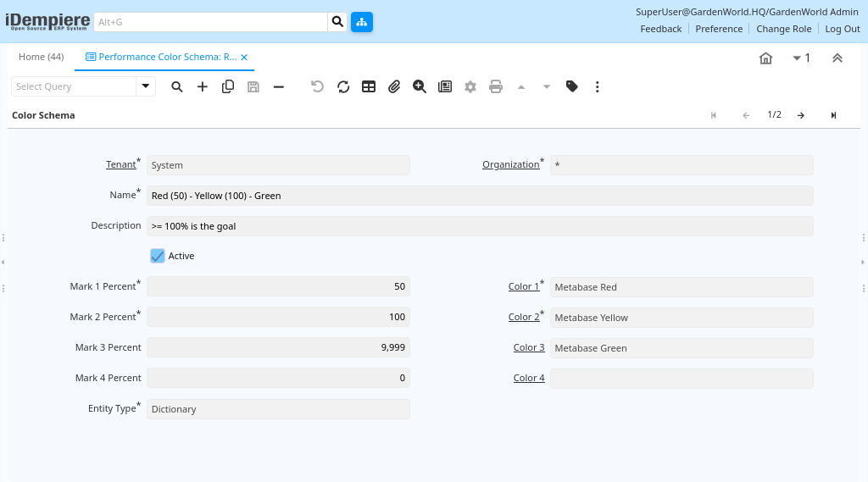The image size is (868, 482).
Task: Open the Report newspaper icon
Action: (x=444, y=87)
